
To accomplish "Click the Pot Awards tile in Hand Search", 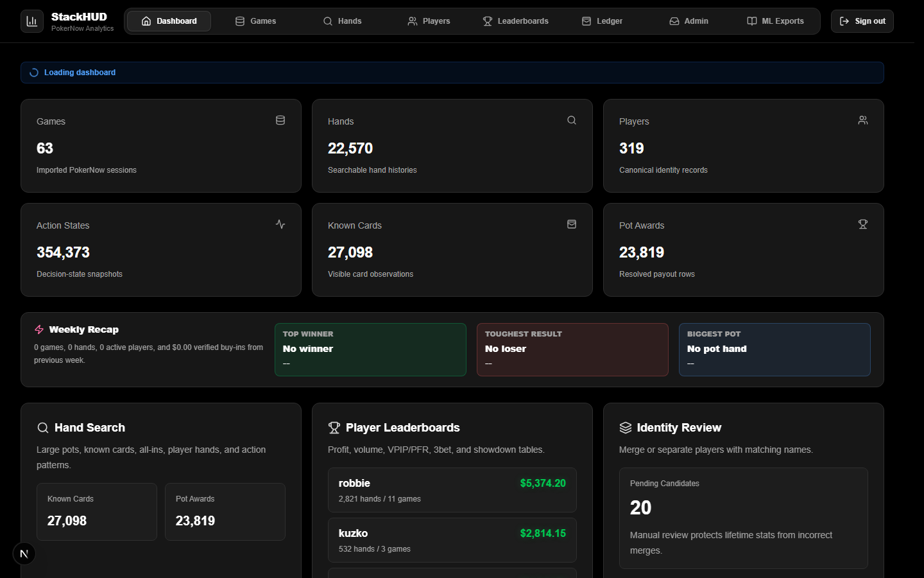I will 225,512.
